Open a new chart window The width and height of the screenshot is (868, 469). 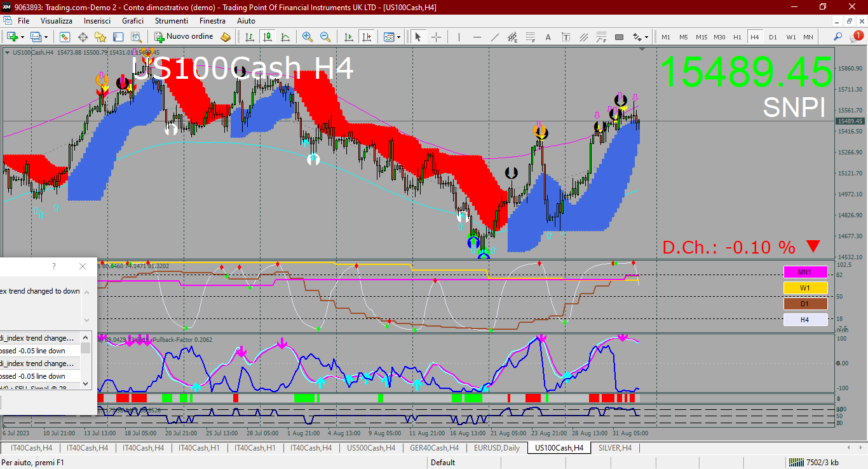[x=12, y=37]
